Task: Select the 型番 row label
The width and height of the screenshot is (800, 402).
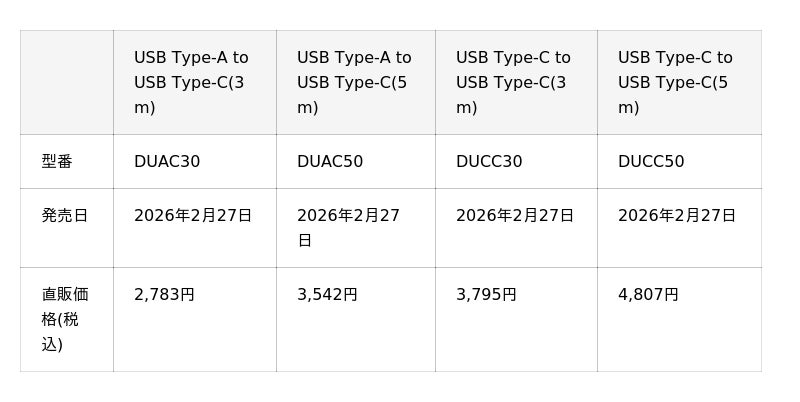Action: pos(57,162)
